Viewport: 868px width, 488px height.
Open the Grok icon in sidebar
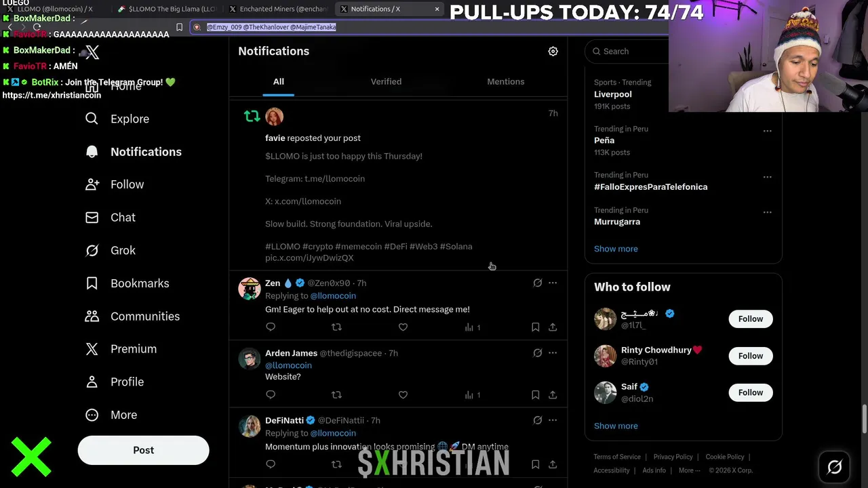click(92, 250)
